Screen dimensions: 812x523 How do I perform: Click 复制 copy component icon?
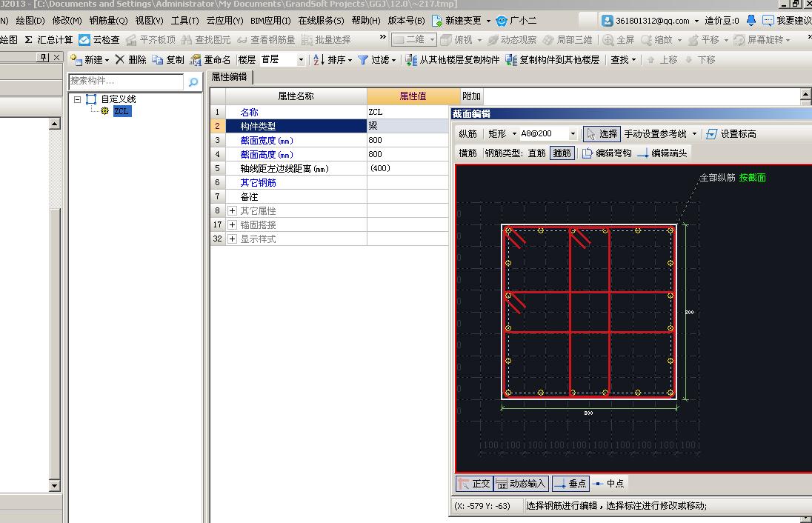157,60
